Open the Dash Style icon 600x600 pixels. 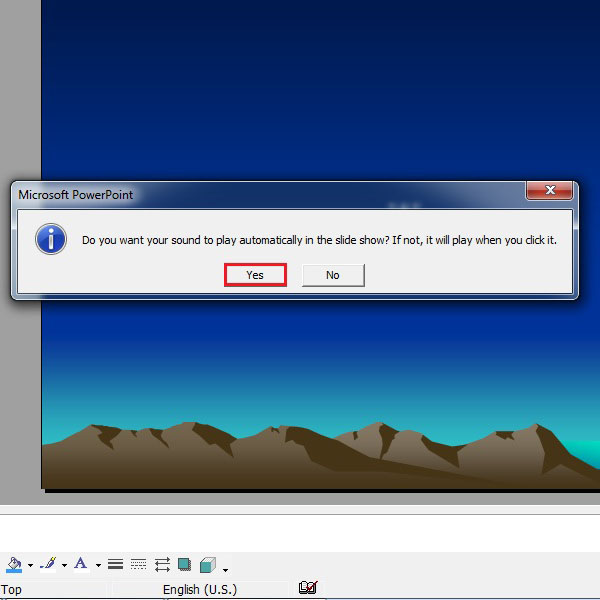pos(139,564)
